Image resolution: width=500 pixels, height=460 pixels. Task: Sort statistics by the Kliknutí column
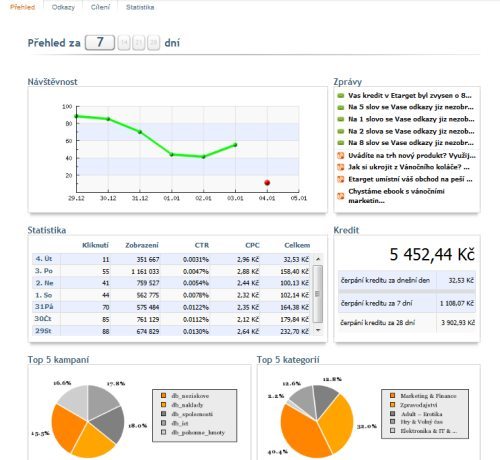pyautogui.click(x=95, y=245)
